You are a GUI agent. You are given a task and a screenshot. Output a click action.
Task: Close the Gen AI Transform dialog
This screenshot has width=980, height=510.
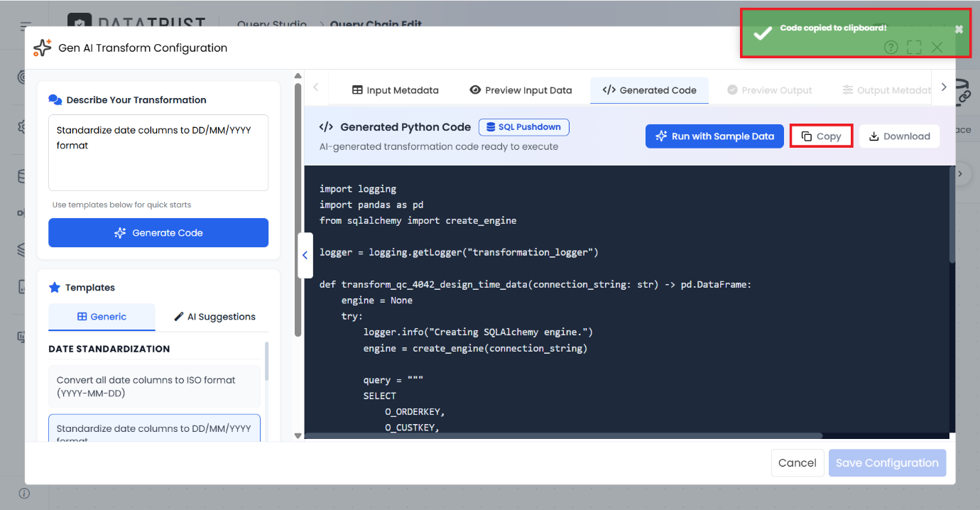click(937, 48)
